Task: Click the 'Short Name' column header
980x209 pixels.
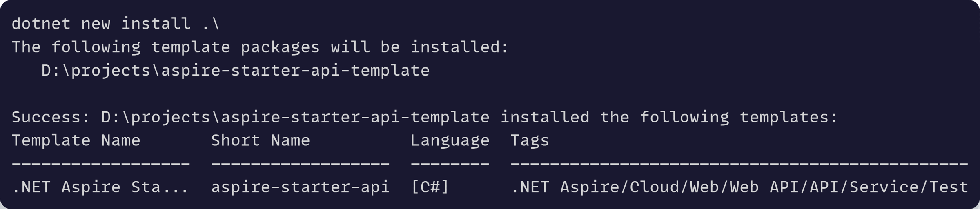Action: click(x=261, y=140)
